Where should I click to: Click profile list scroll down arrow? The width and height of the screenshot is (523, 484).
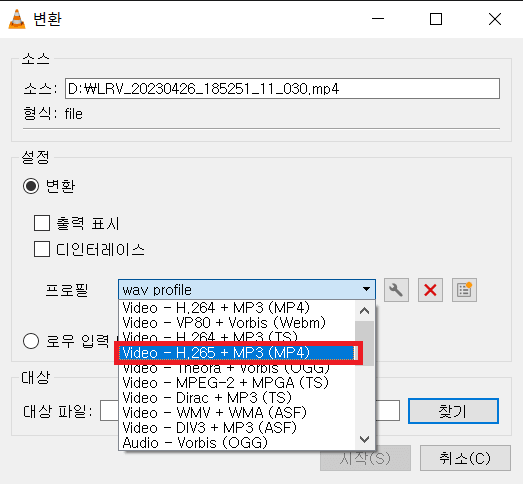[x=365, y=440]
